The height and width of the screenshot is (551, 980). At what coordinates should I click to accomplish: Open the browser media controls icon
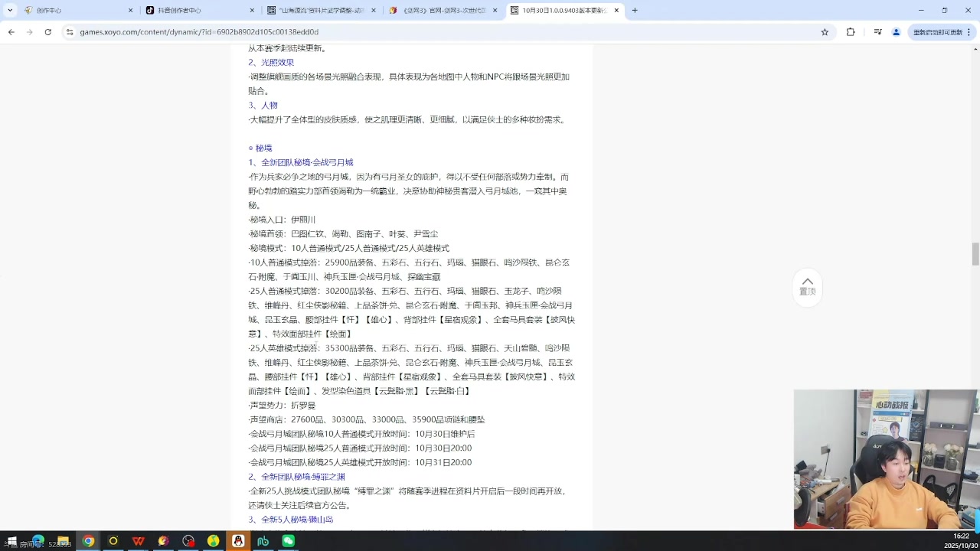point(878,31)
